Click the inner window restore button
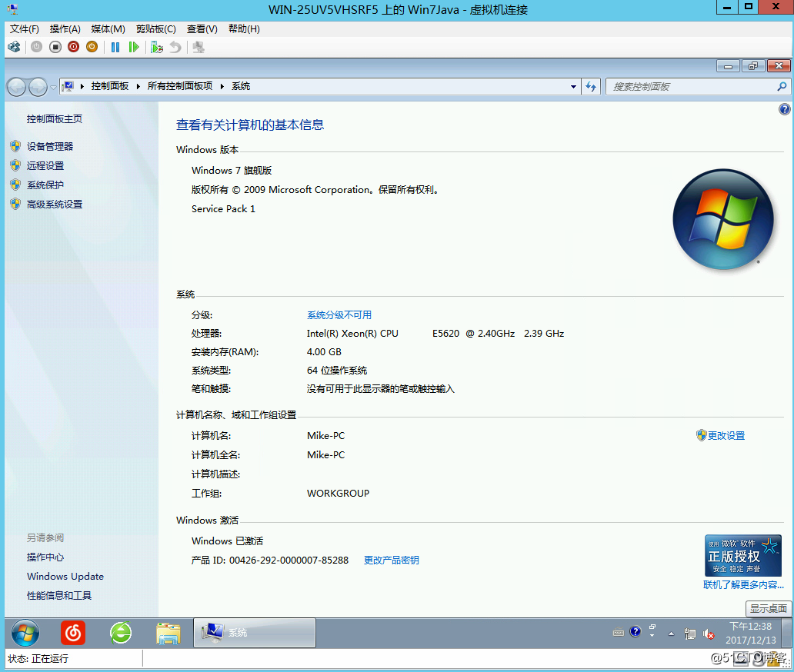Screen dimensions: 794x672 [753, 66]
